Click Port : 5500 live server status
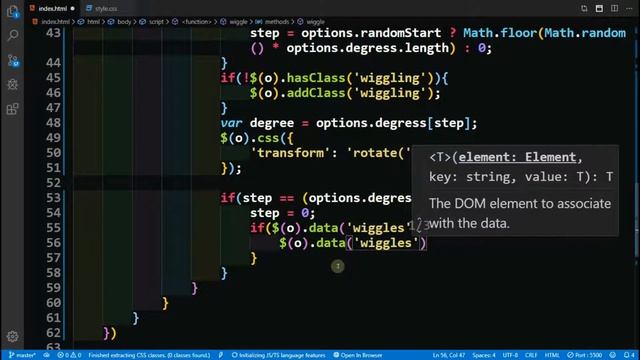 coord(584,355)
